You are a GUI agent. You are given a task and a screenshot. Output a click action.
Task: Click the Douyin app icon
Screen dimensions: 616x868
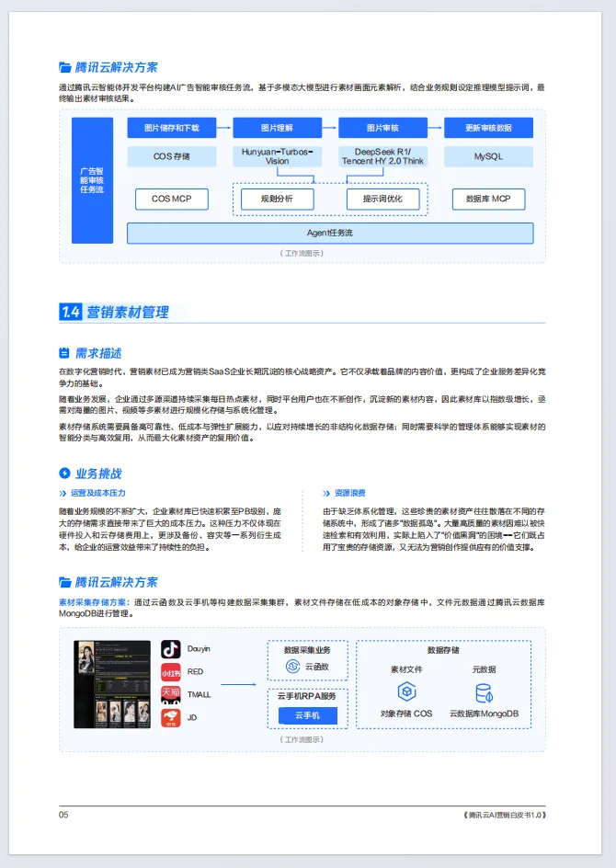[170, 649]
